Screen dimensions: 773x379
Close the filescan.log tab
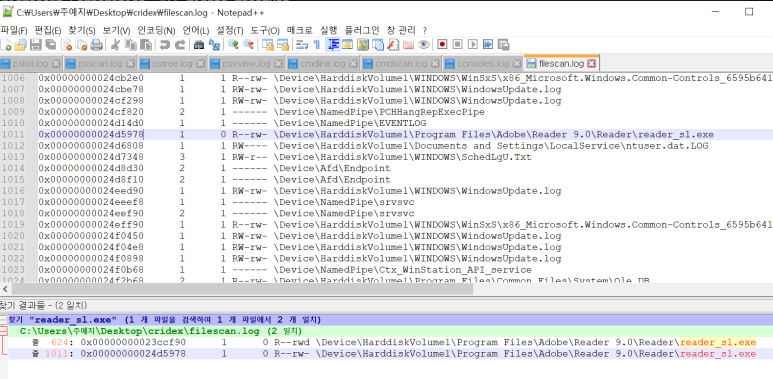(x=592, y=64)
